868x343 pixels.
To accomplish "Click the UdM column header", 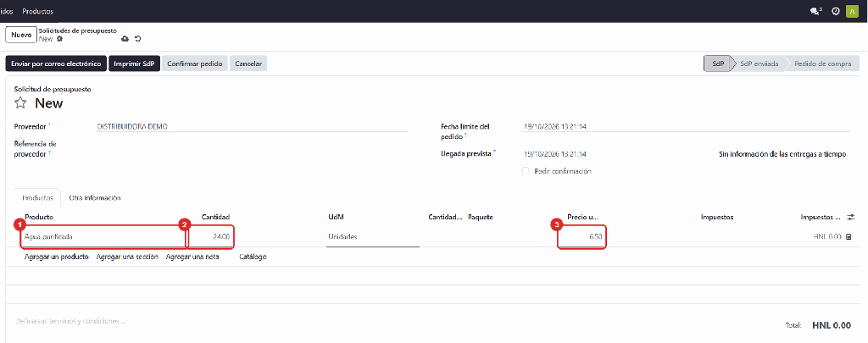I will coord(337,217).
